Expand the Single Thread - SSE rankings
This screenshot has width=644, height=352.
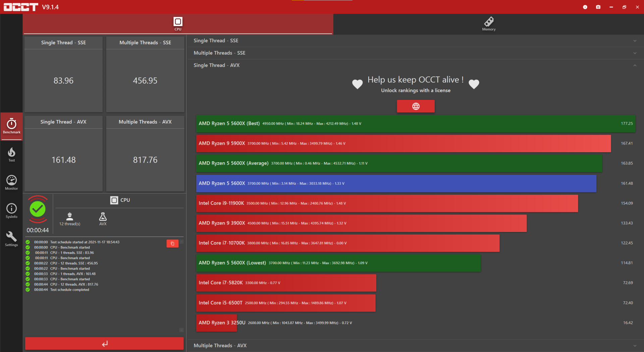[415, 41]
